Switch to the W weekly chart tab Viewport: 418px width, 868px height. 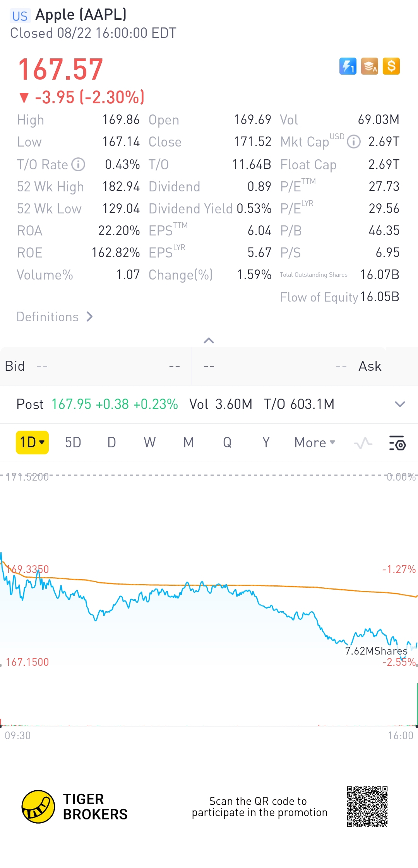click(x=149, y=443)
